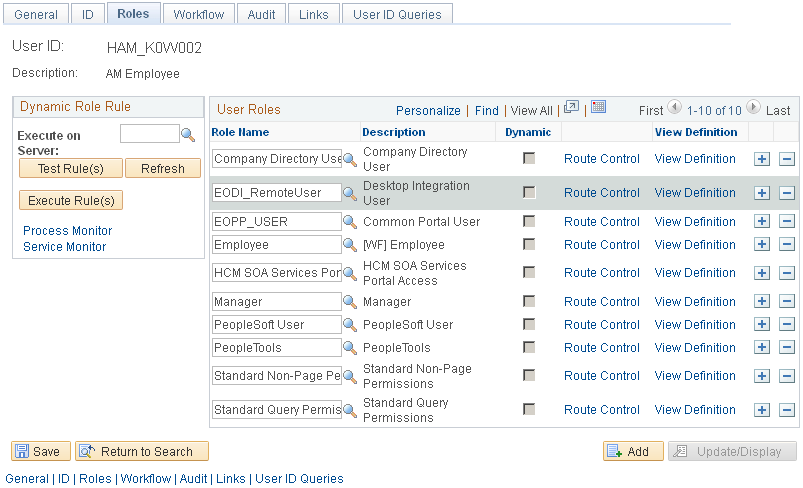Download User Roles grid to spreadsheet

[598, 107]
